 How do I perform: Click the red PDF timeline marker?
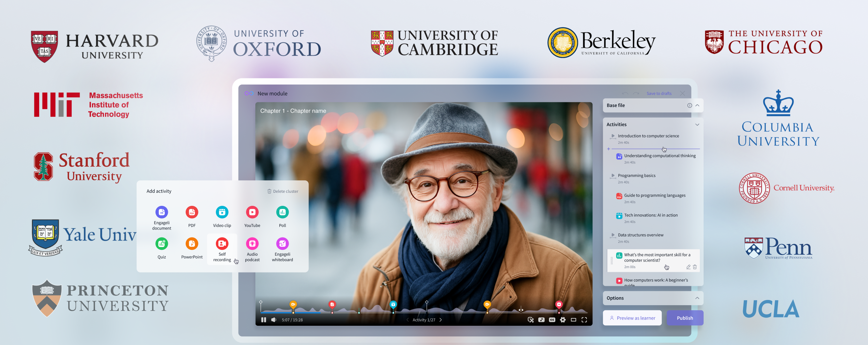point(332,304)
